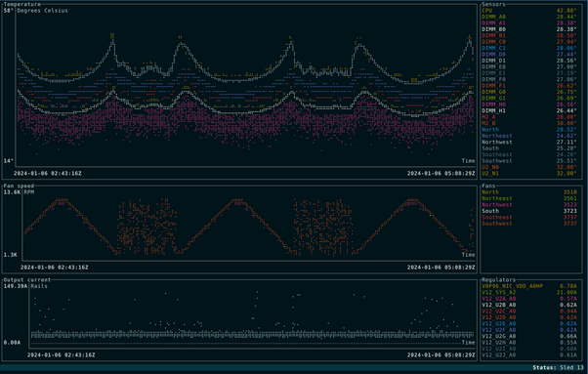This screenshot has width=588, height=374.
Task: Click the V12_SYS_A2 regulator row
Action: coord(529,292)
